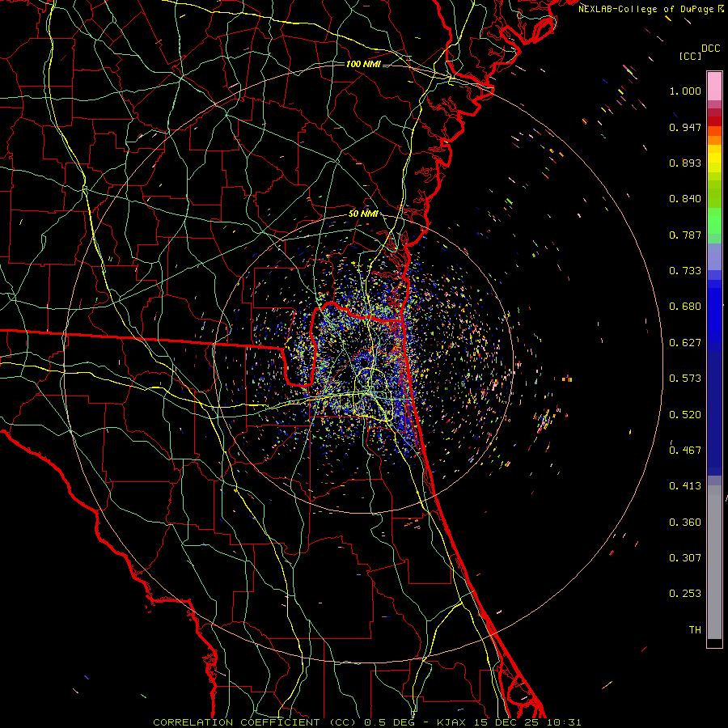This screenshot has width=728, height=728.
Task: Select the 1.000 scale value
Action: tap(685, 91)
